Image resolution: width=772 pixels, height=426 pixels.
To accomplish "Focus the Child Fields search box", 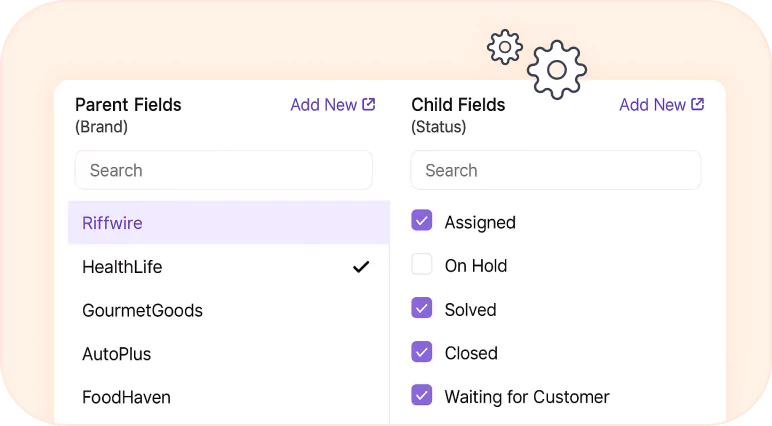I will (x=556, y=170).
